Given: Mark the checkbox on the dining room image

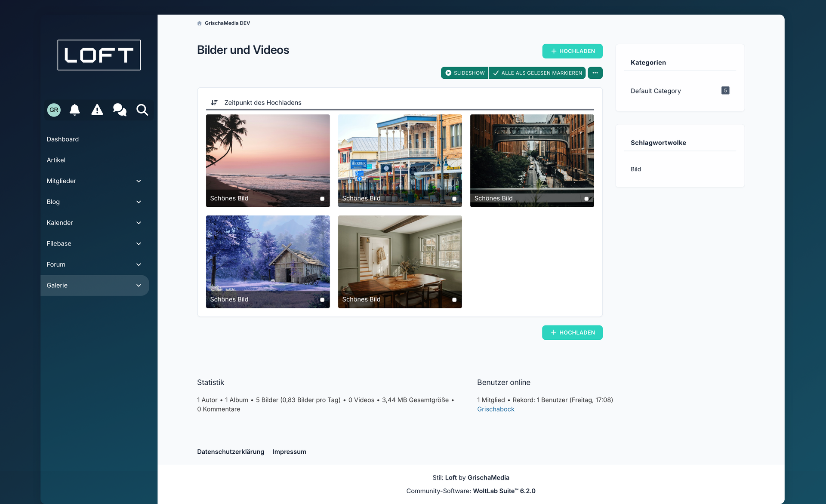Looking at the screenshot, I should point(454,300).
